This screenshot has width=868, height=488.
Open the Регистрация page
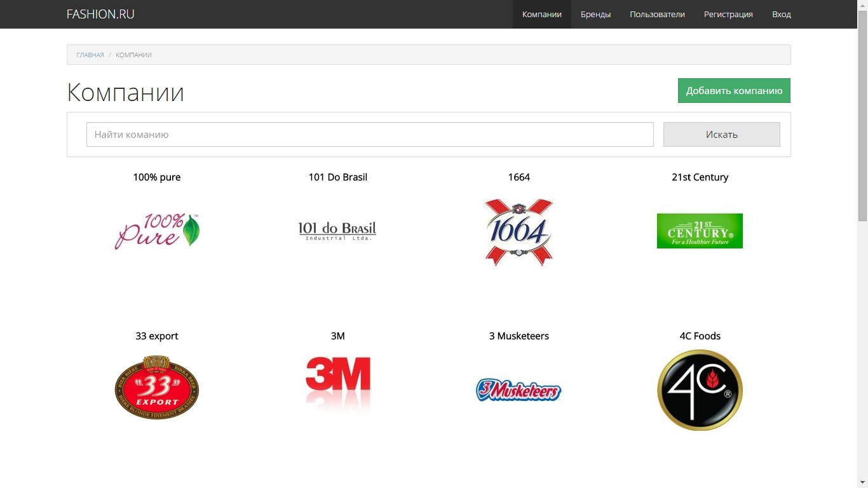click(728, 14)
